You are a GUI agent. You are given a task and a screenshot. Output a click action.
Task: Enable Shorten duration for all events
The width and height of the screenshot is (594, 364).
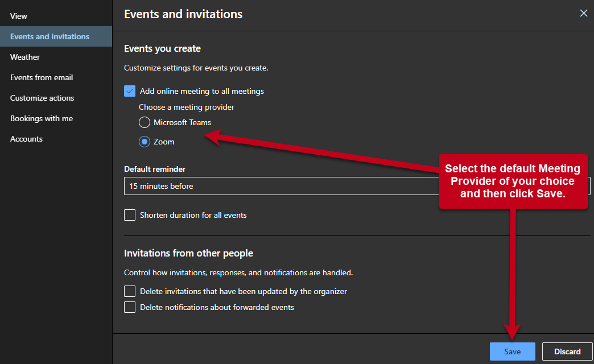coord(130,215)
